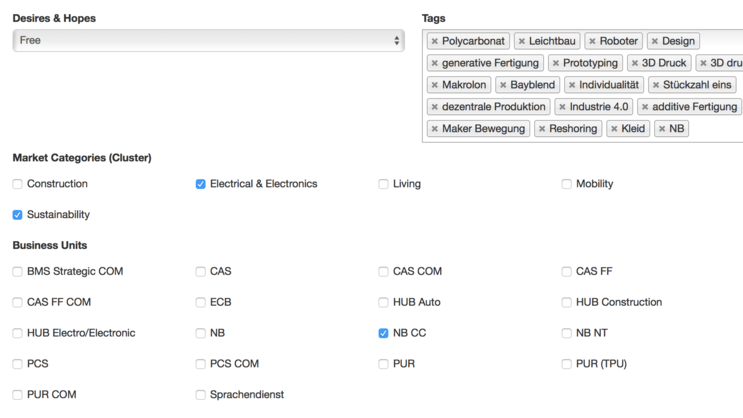Uncheck Electrical & Electronics category

click(x=201, y=184)
